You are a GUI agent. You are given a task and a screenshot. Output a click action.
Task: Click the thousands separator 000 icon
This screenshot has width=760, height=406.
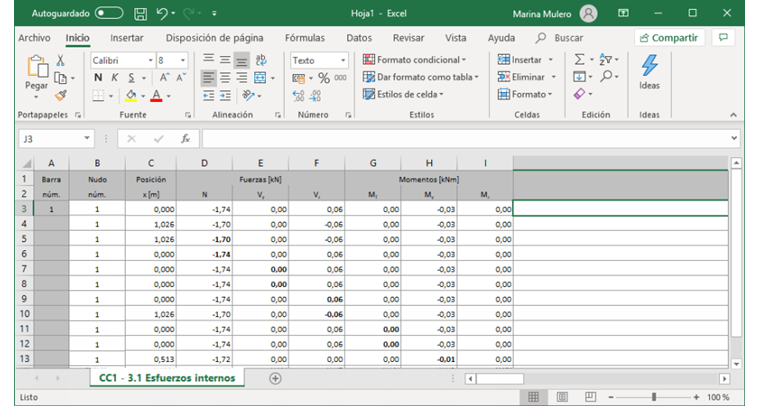340,78
